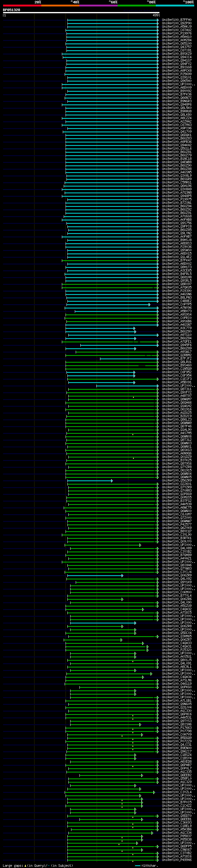197x868 pixels.
Task: Select the UniRef100_A5A3B6 label
Action: tap(176, 830)
